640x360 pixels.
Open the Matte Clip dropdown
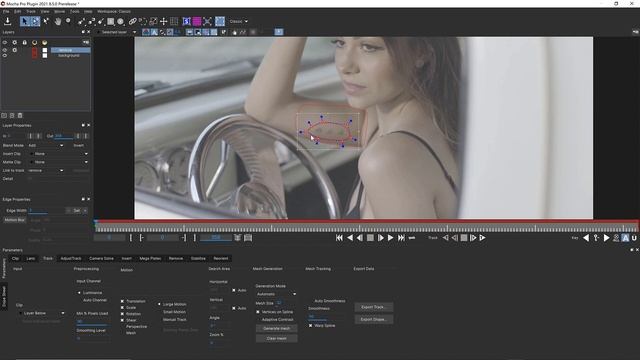(x=59, y=162)
